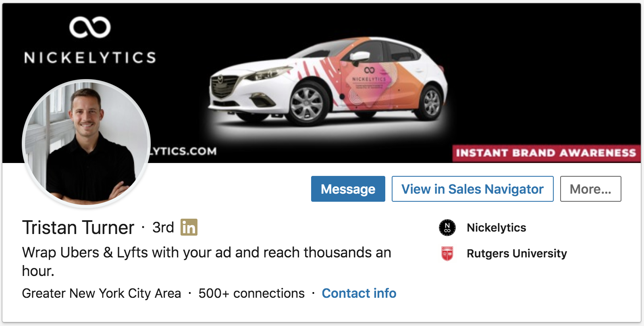The image size is (644, 326).
Task: Expand the More... options menu
Action: (590, 189)
